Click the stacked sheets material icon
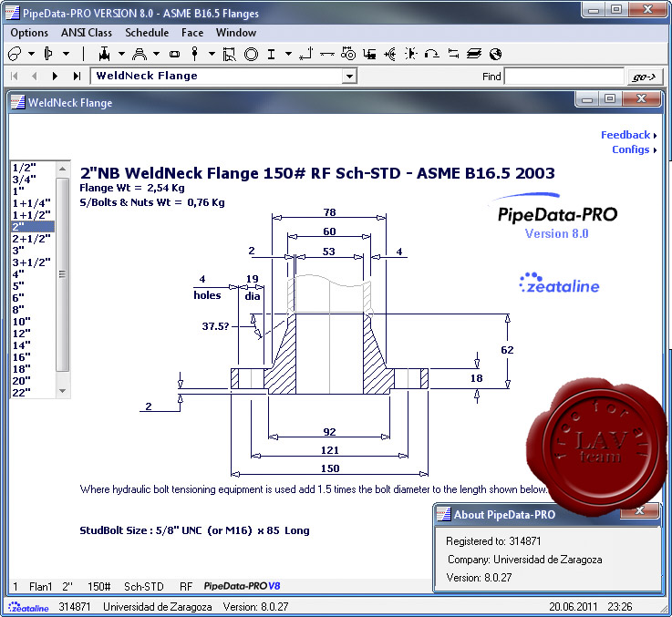Viewport: 672px width, 617px height. [x=474, y=54]
